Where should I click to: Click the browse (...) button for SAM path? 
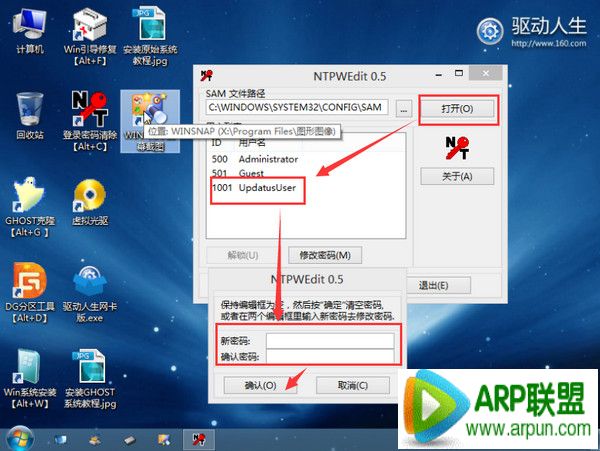click(x=404, y=109)
